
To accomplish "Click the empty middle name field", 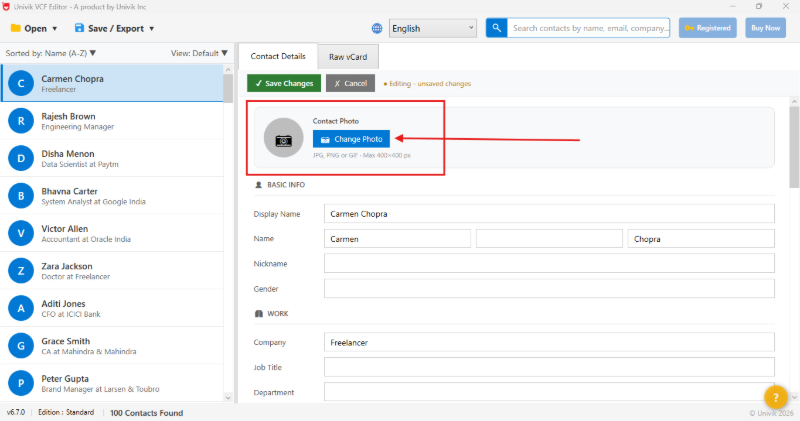I will point(549,239).
